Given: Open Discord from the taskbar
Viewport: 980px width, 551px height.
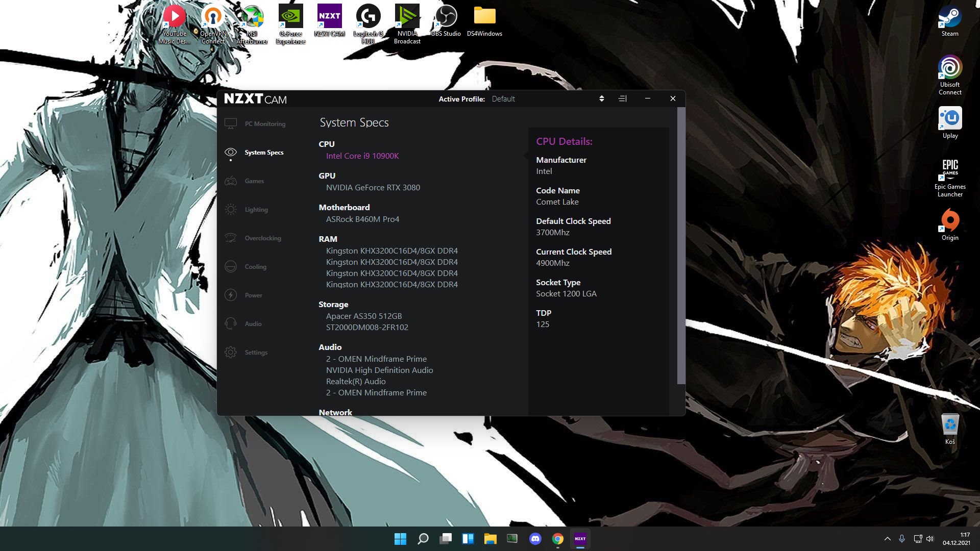Looking at the screenshot, I should click(x=535, y=539).
